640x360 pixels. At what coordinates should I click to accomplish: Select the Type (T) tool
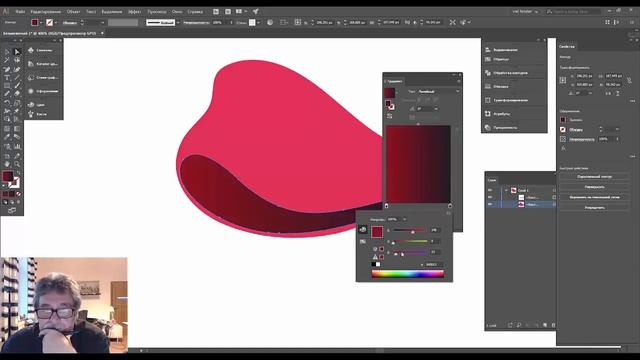(x=7, y=78)
